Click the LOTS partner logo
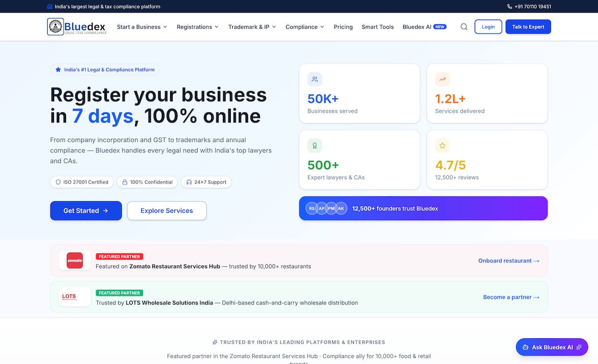 click(x=75, y=297)
